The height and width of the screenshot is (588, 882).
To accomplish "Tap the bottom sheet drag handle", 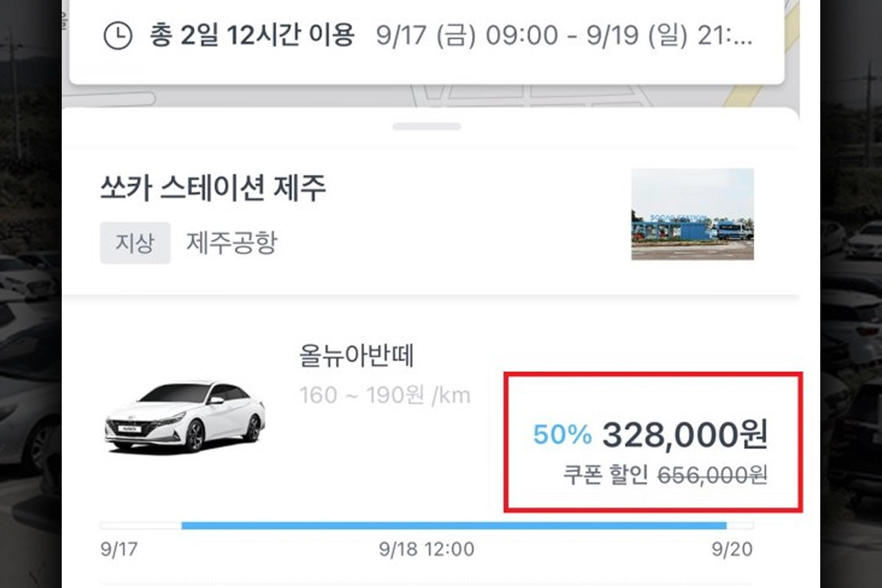I will coord(426,126).
